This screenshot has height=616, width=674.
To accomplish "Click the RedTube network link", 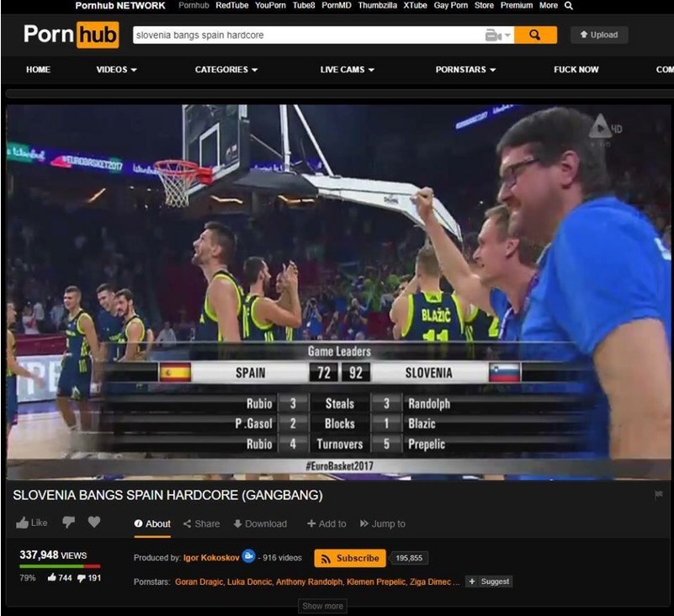I will pos(232,6).
